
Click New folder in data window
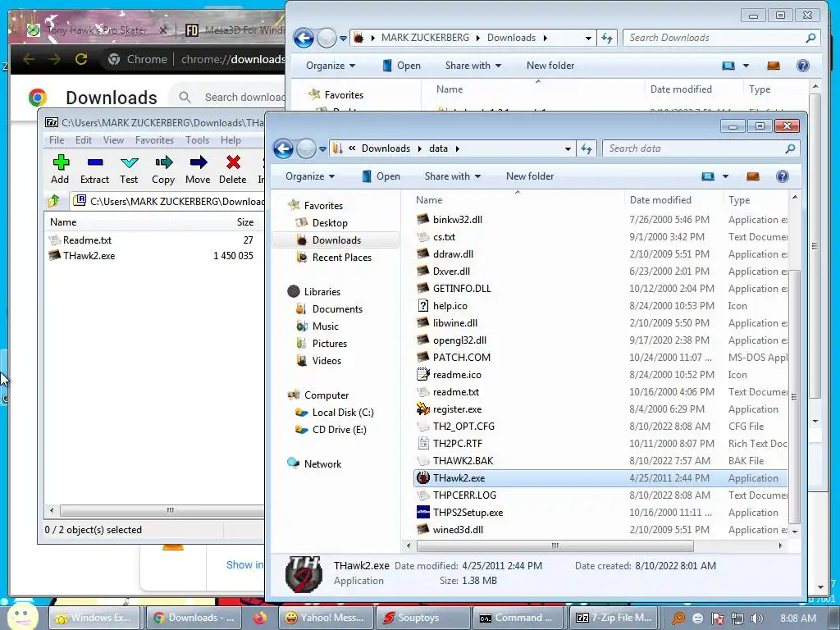[x=530, y=176]
